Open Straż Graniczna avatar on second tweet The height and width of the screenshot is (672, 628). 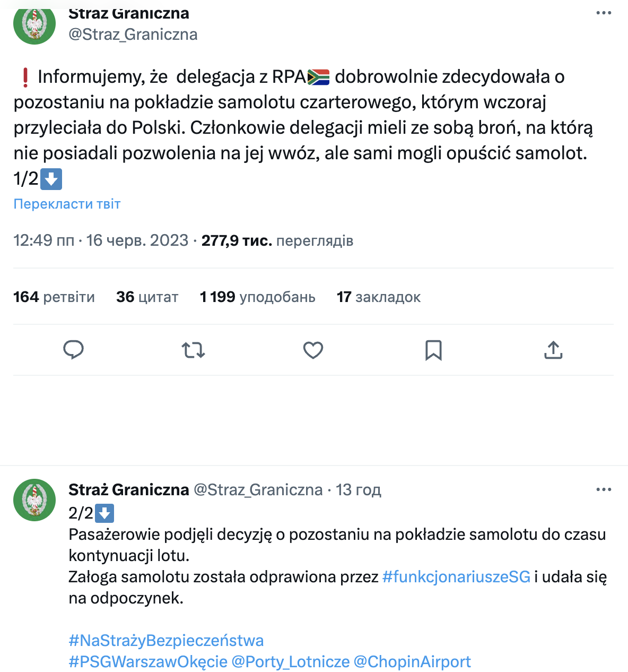click(34, 500)
